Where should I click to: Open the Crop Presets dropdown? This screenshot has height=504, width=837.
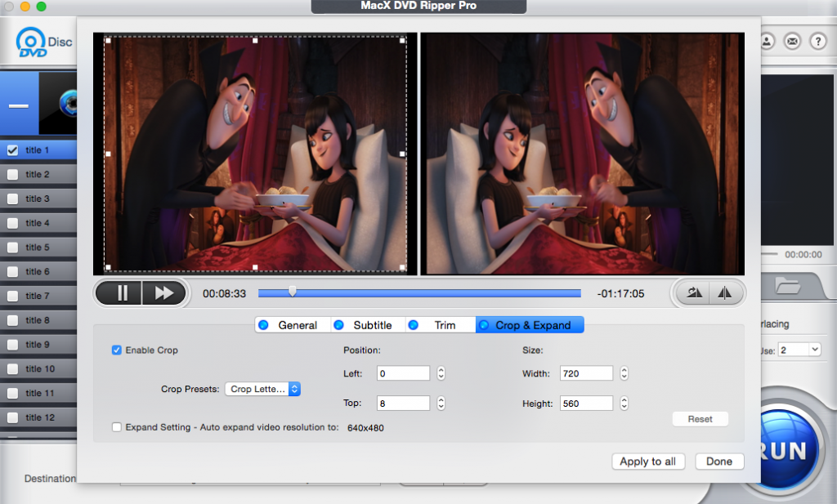click(262, 389)
